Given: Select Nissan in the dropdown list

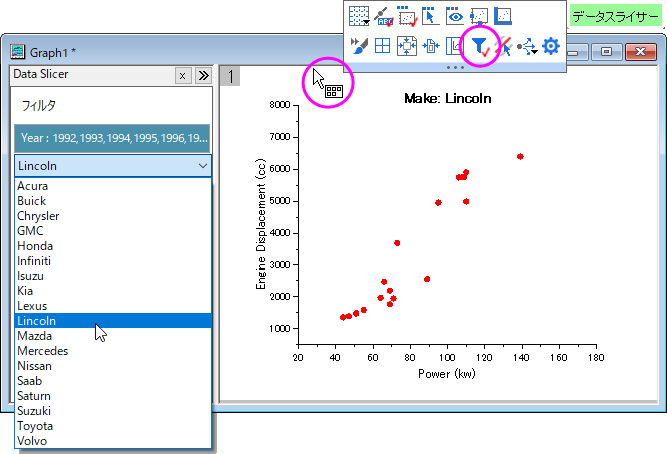Looking at the screenshot, I should click(x=113, y=366).
